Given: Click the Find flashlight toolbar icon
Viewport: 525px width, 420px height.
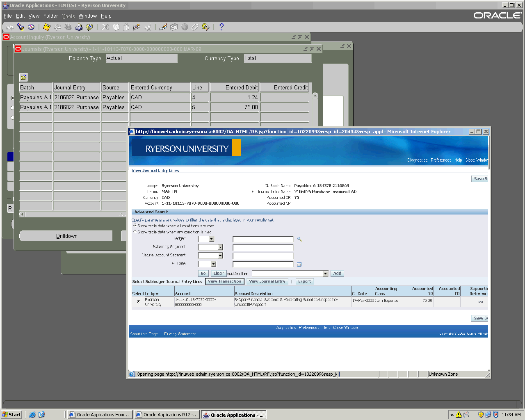Looking at the screenshot, I should tap(21, 27).
